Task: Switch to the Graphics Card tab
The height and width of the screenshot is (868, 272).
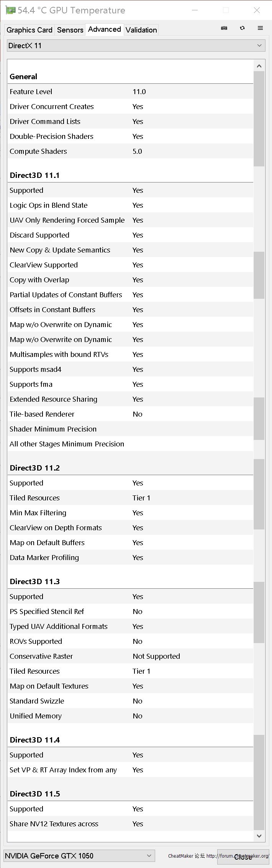Action: click(29, 30)
